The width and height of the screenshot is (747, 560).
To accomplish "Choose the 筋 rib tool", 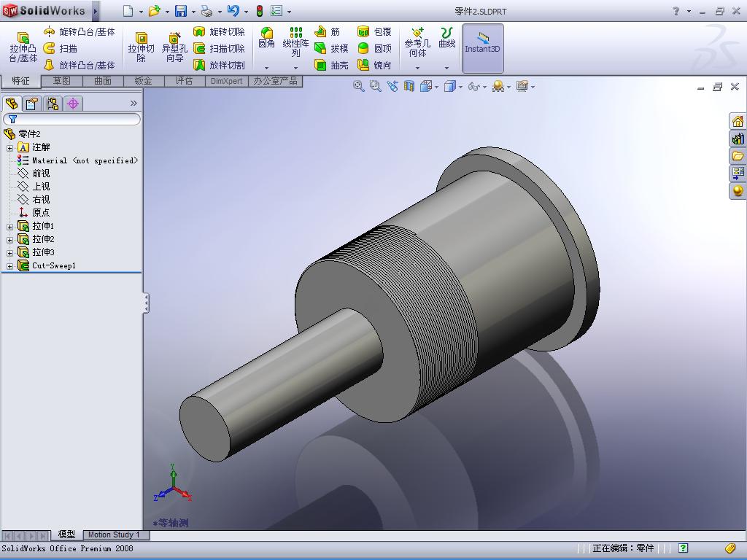I will [328, 32].
